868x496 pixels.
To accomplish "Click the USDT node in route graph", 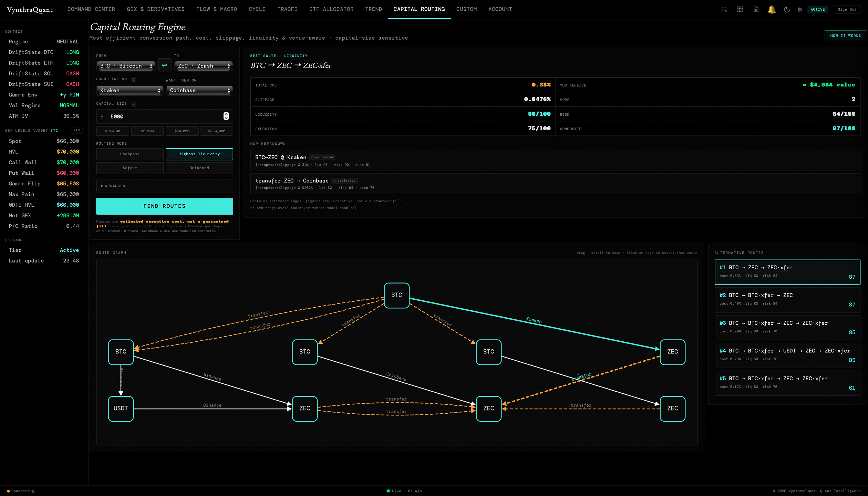I will (121, 409).
